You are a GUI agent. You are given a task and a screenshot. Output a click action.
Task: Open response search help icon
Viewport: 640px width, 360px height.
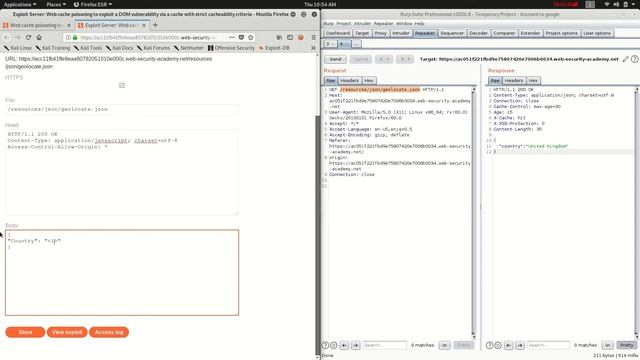point(489,345)
